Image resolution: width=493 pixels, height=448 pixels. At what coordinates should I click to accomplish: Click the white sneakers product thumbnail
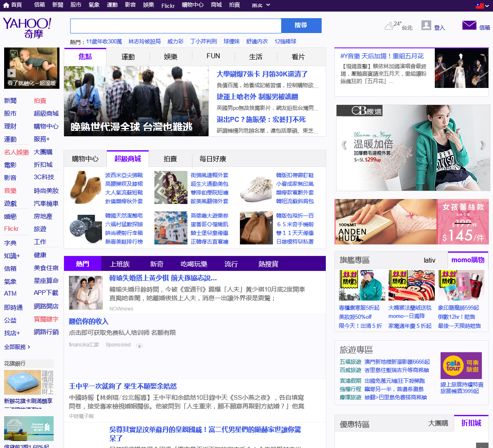pyautogui.click(x=256, y=187)
